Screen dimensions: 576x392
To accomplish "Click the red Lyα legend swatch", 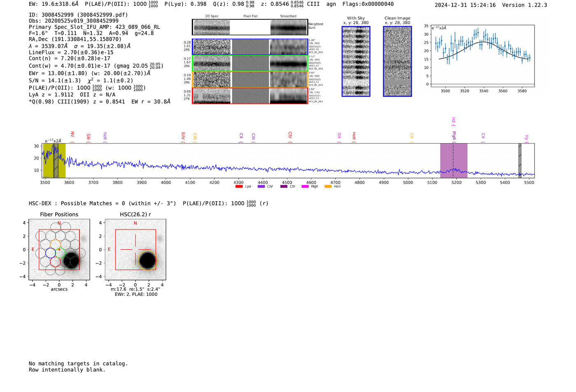I will (x=239, y=187).
